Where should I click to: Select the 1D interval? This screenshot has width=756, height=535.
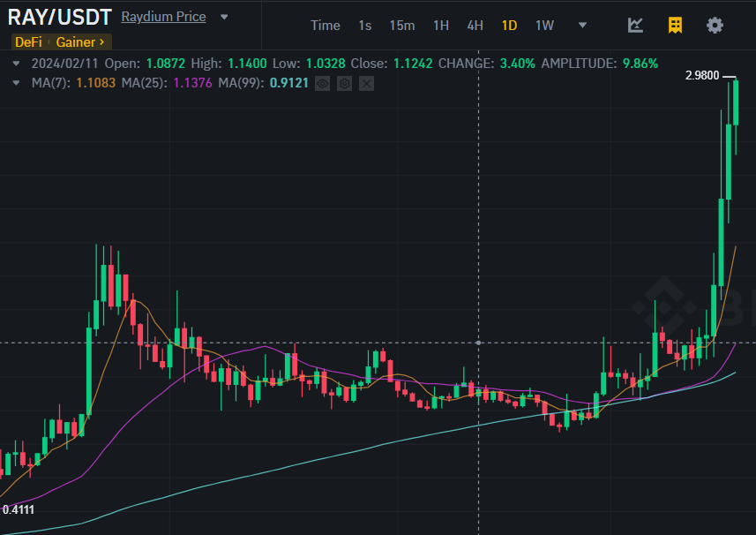click(x=509, y=25)
